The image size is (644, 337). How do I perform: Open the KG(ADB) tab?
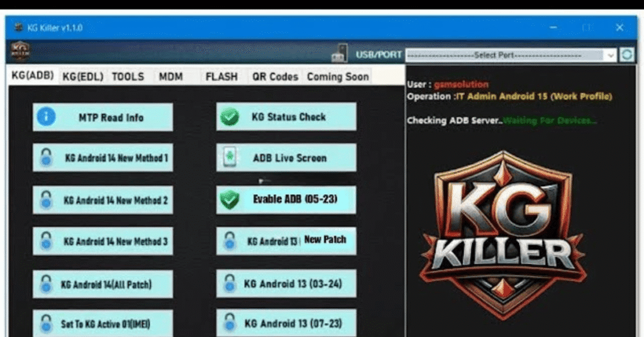[33, 76]
